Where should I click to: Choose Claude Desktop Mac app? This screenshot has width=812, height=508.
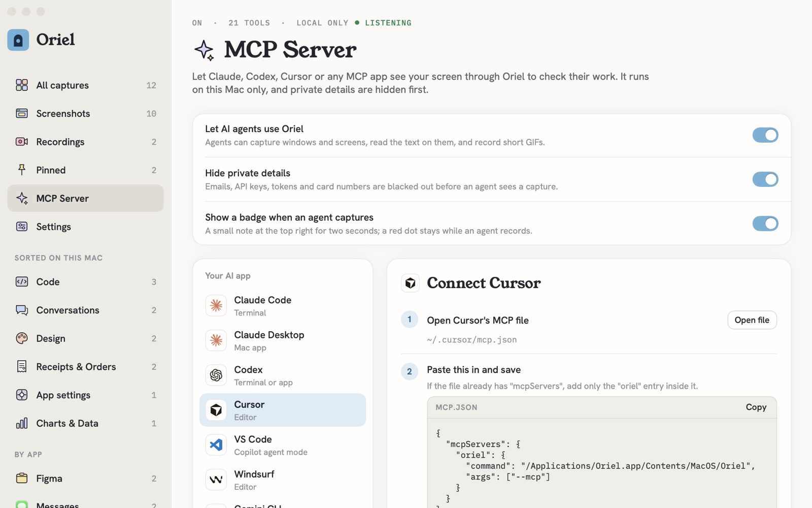point(283,340)
